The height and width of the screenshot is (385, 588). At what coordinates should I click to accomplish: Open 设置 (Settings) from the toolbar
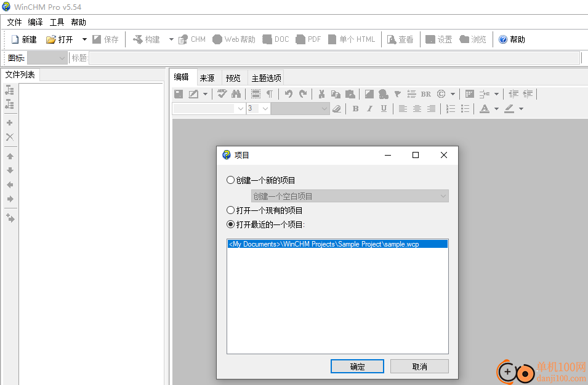439,39
